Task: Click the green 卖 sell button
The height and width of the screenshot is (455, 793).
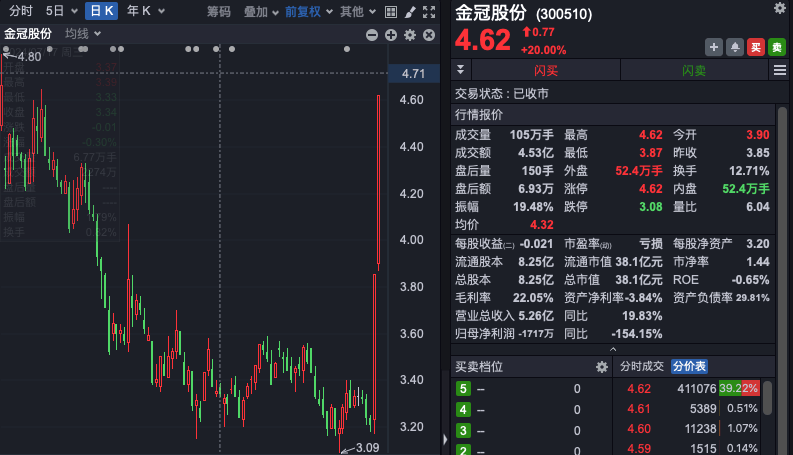Action: [777, 47]
